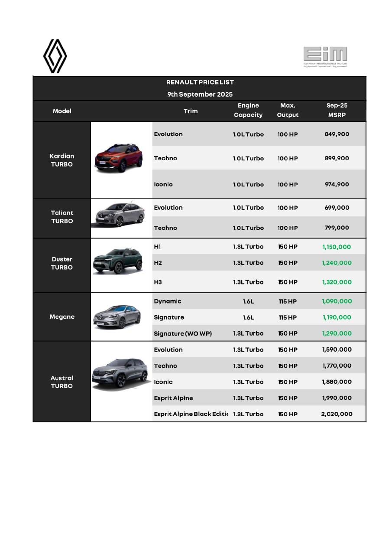
Task: Click the Kardian "Iconic" trim
Action: pos(163,184)
